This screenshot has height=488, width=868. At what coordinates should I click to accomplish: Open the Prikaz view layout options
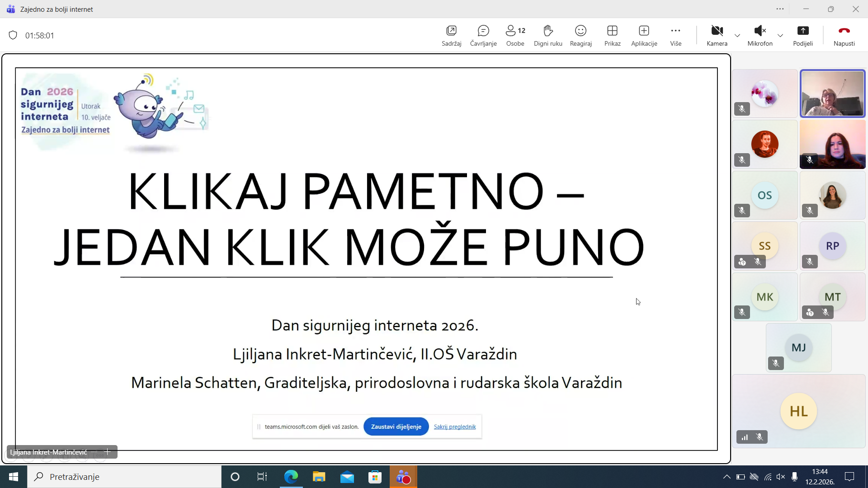coord(612,31)
